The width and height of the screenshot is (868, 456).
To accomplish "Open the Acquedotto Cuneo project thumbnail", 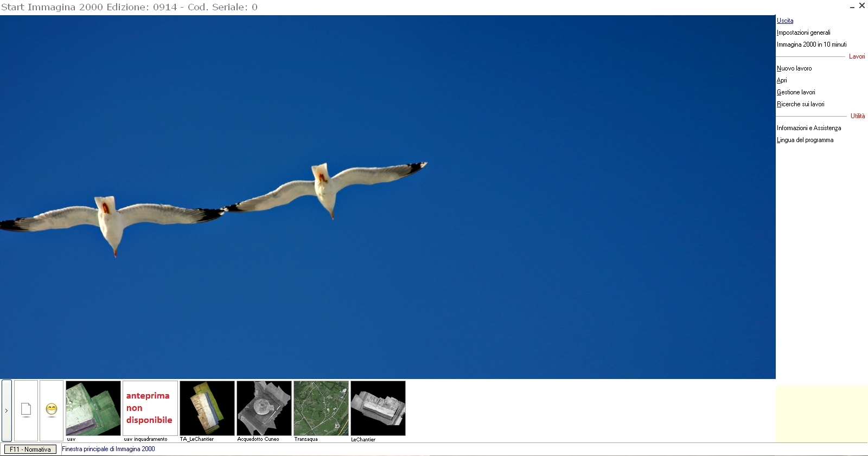I will 264,408.
